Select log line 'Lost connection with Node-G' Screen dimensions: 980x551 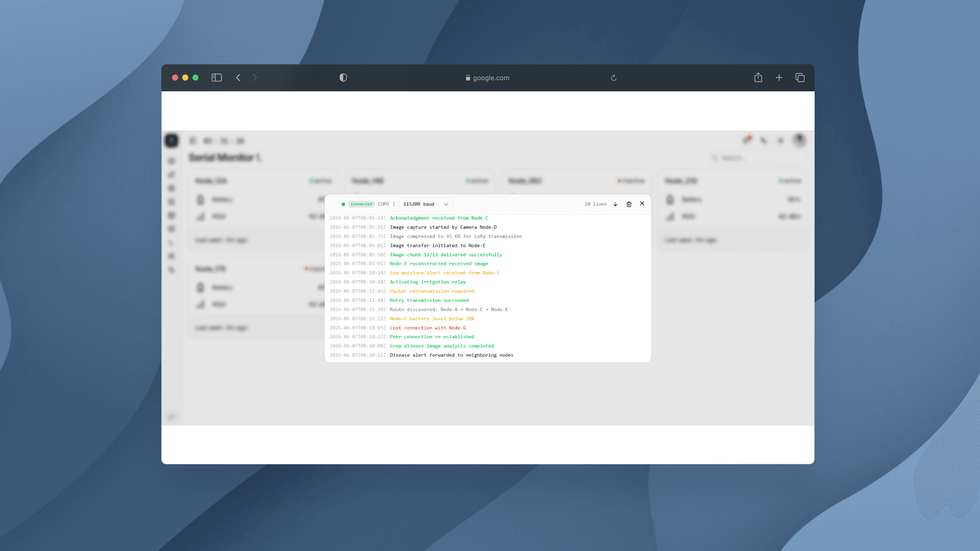[x=428, y=328]
